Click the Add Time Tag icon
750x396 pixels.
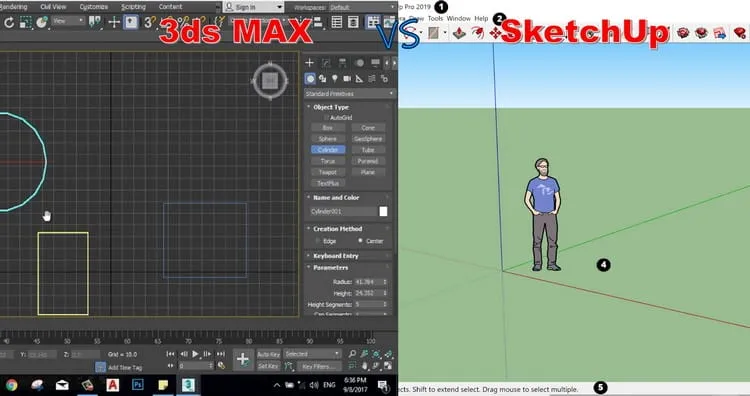100,367
